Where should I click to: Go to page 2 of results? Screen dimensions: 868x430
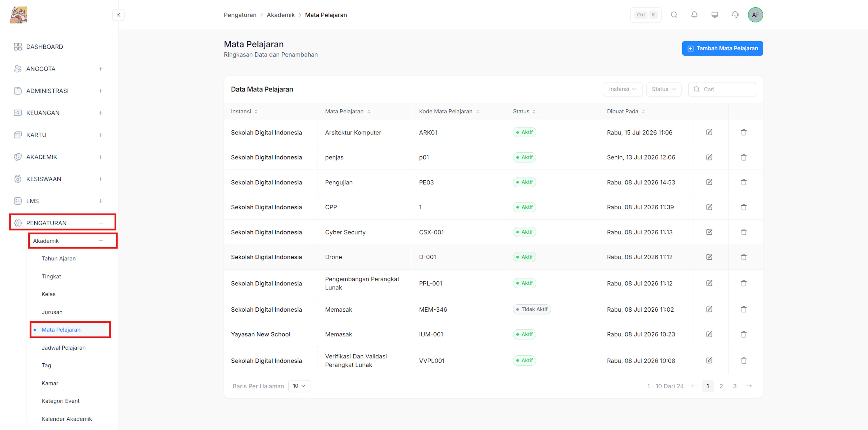[x=721, y=386]
